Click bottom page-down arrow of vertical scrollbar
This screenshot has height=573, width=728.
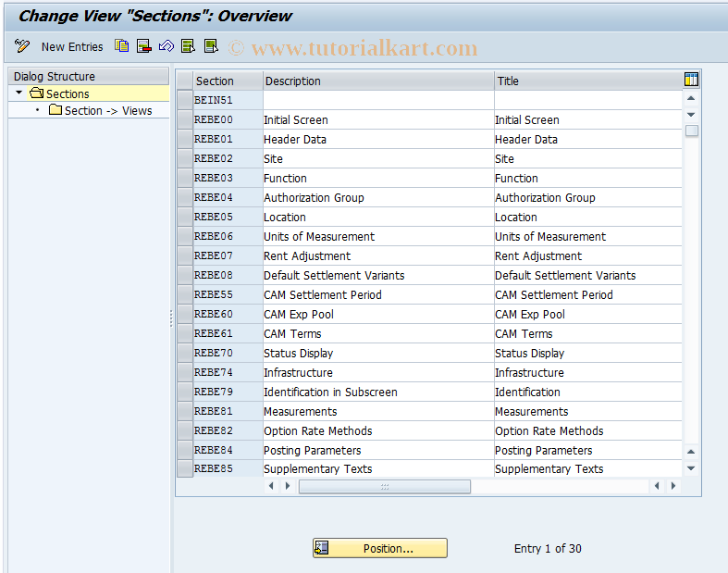[691, 468]
